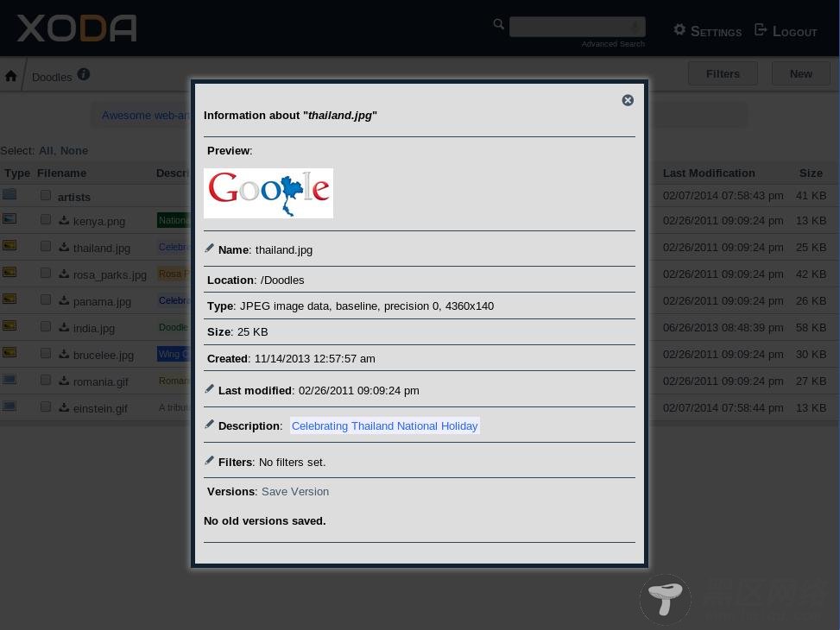Click the Logout door icon
The width and height of the screenshot is (840, 630).
pyautogui.click(x=761, y=29)
